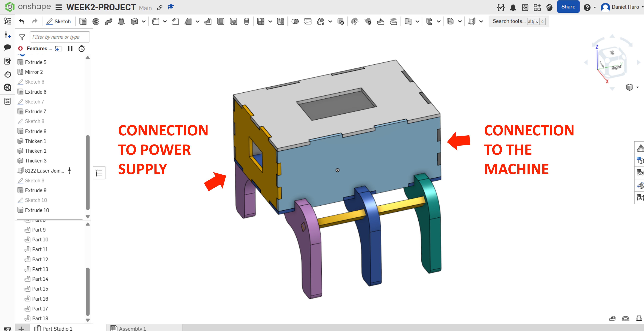Click the Mirror tool icon
This screenshot has width=644, height=331.
tap(280, 22)
